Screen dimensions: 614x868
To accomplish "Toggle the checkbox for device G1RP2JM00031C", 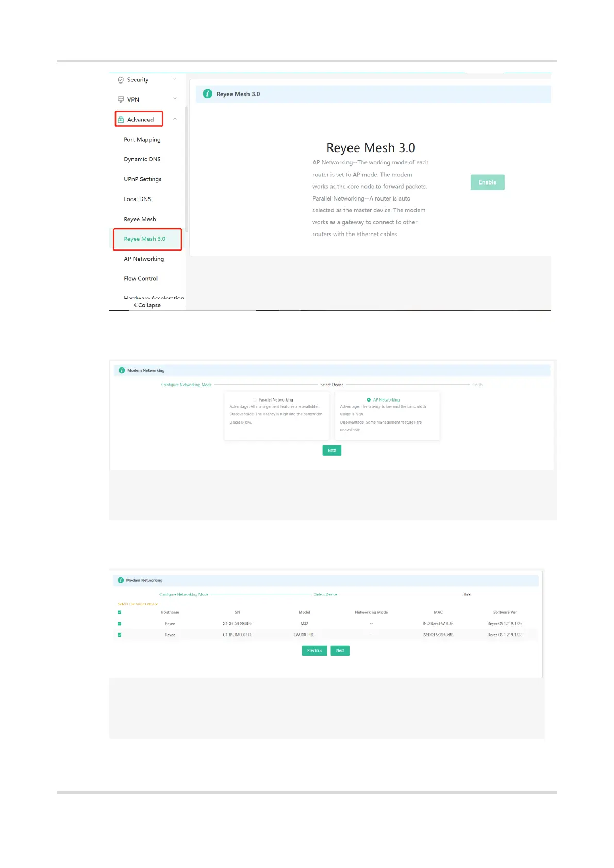I will point(119,635).
